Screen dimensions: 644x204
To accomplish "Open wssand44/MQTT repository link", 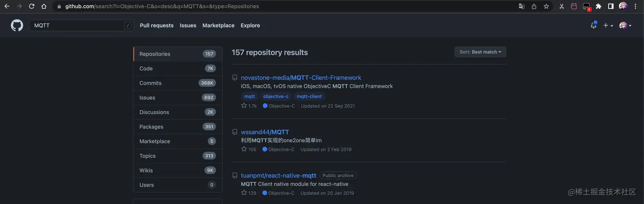I will 265,132.
